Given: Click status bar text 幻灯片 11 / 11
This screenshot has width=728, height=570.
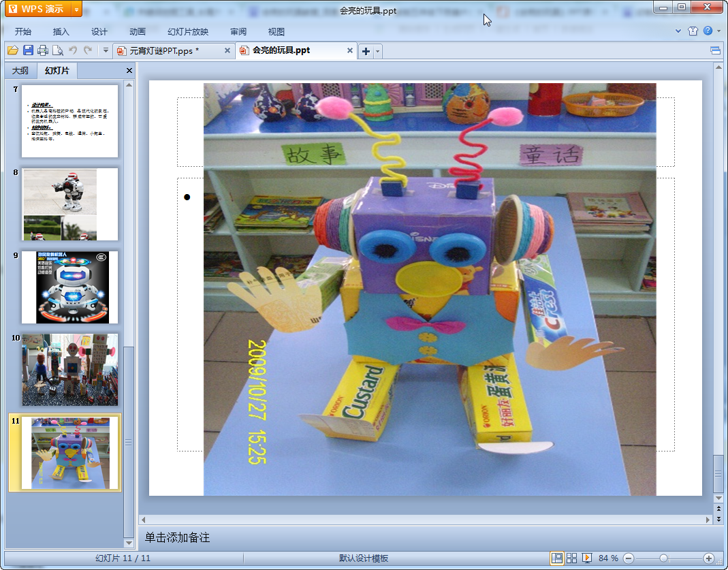Looking at the screenshot, I should point(123,558).
